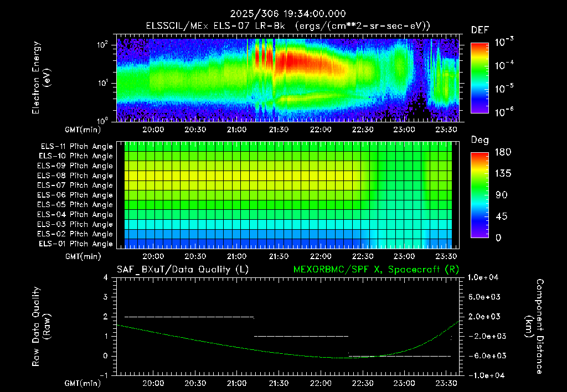Select the SAF_BXuT/Data Quality (L) title
The height and width of the screenshot is (392, 567).
[x=183, y=270]
